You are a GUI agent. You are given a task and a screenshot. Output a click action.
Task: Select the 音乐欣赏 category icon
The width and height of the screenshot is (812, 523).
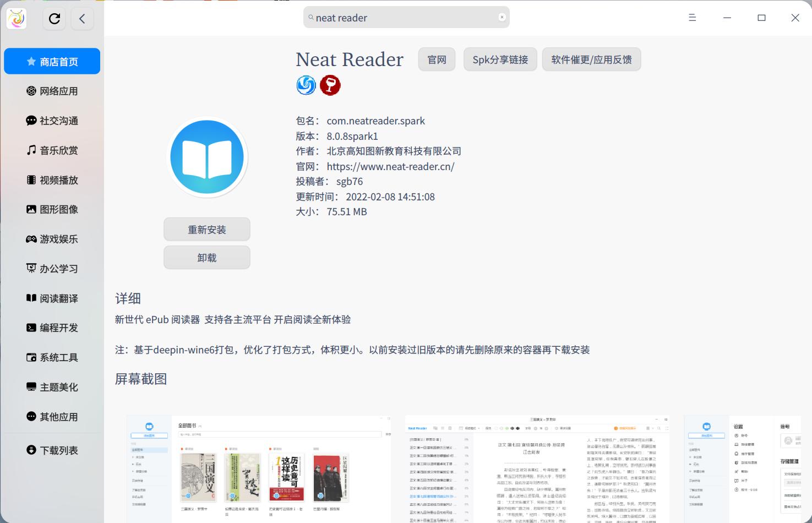pyautogui.click(x=31, y=150)
